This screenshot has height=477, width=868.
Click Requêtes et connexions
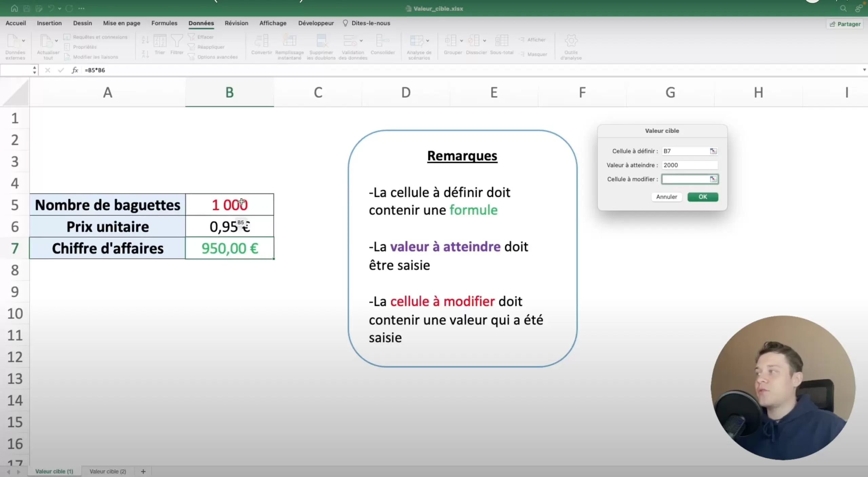click(96, 37)
